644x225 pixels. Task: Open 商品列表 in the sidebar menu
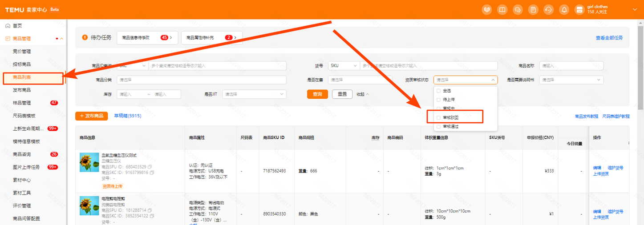tap(22, 77)
